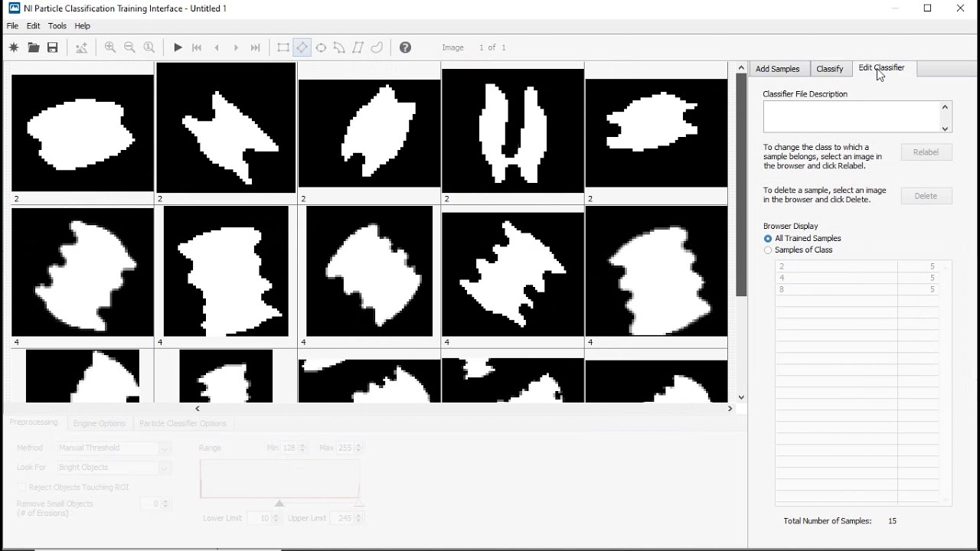Click the Min value field showing 128
Screen dimensions: 980x551
click(x=289, y=448)
